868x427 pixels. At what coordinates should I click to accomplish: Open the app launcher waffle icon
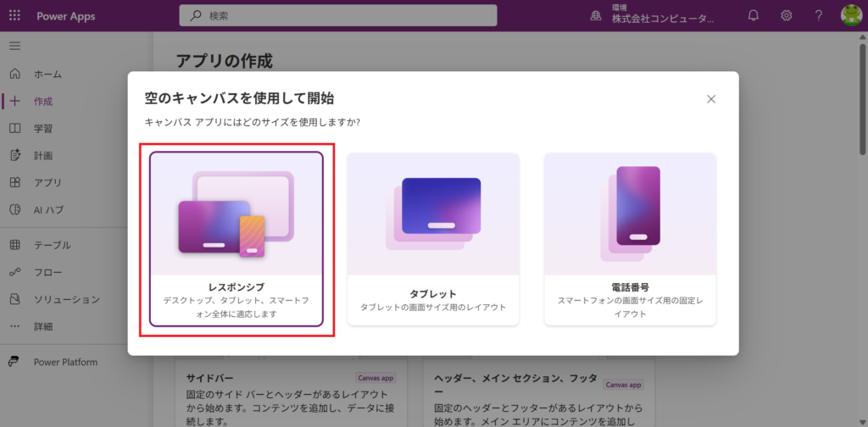coord(15,15)
